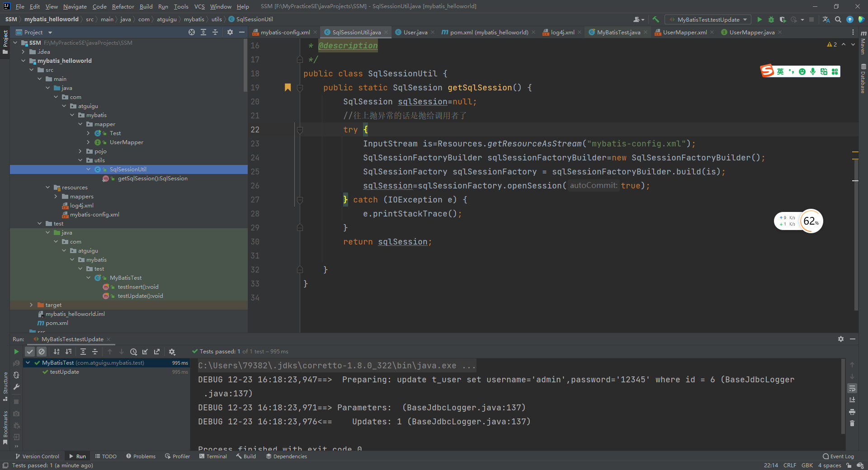Click warnings indicator showing 2 warnings

832,44
